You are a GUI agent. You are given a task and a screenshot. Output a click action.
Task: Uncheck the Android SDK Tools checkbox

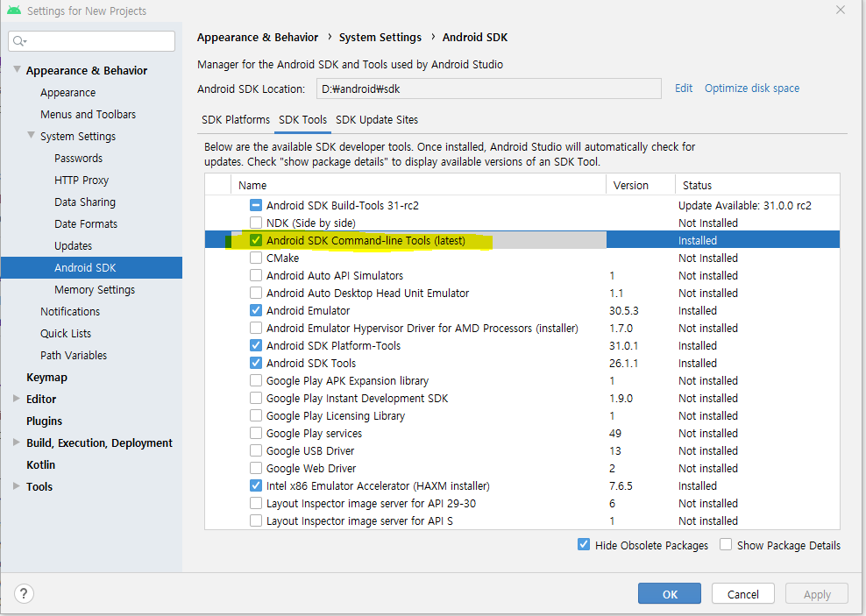(256, 363)
